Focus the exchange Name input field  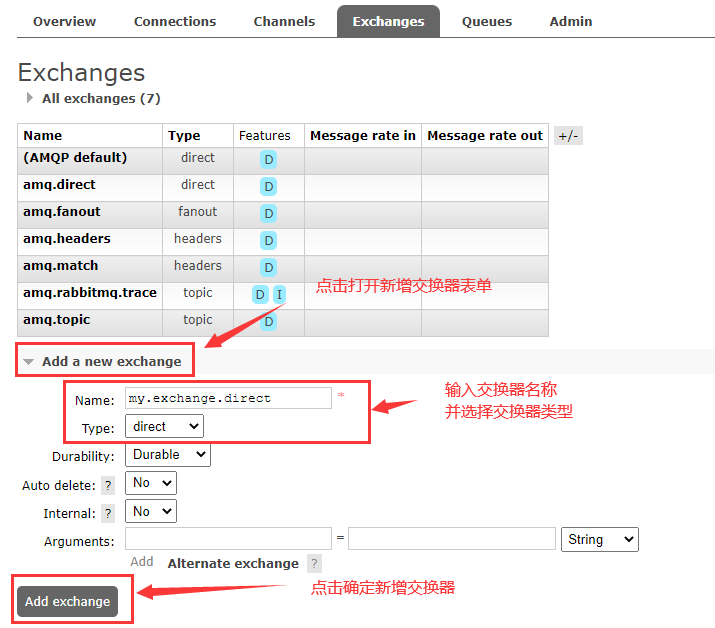(228, 398)
